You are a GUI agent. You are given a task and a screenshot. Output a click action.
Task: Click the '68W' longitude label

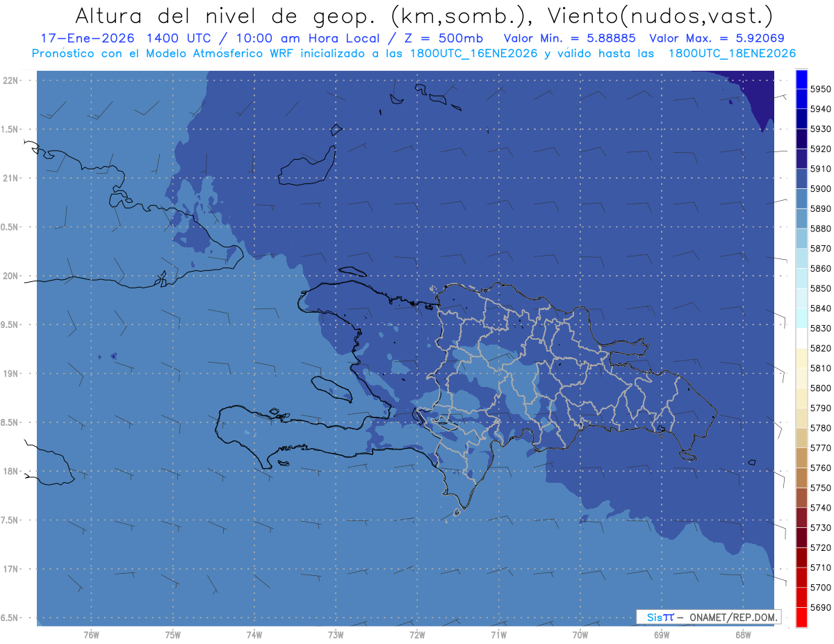pos(743,634)
